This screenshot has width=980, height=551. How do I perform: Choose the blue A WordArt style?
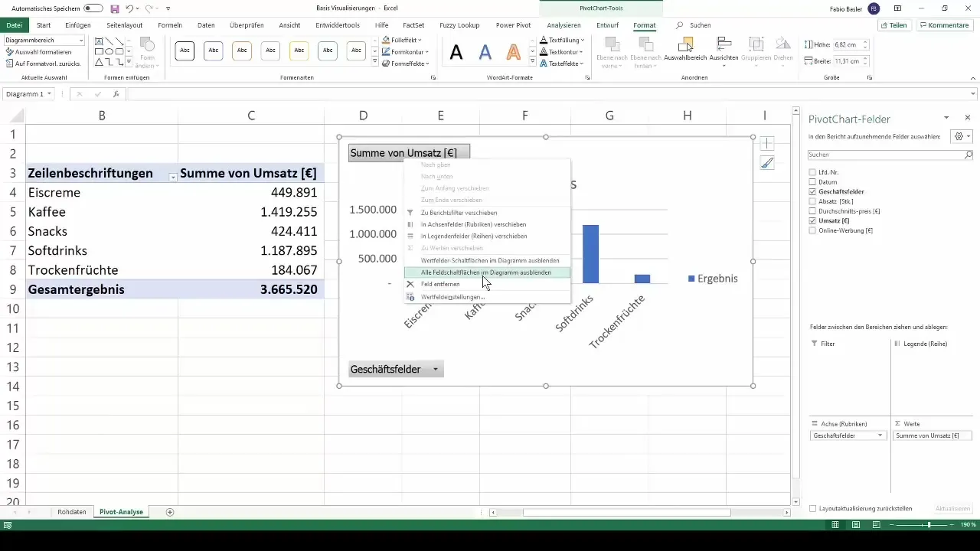tap(485, 52)
